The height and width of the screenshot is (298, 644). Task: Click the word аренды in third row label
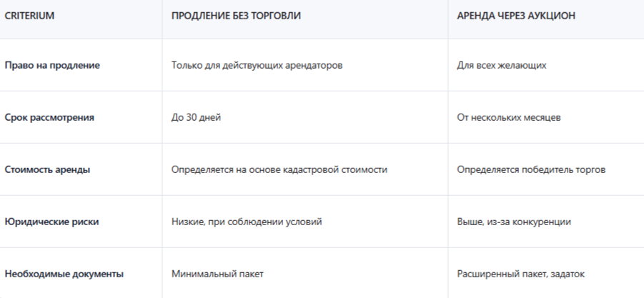click(x=74, y=169)
